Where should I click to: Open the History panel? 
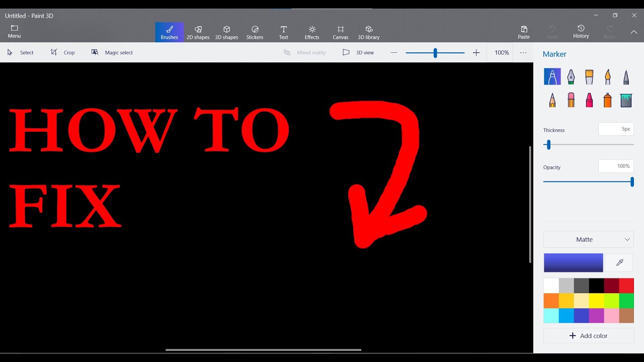pyautogui.click(x=581, y=32)
